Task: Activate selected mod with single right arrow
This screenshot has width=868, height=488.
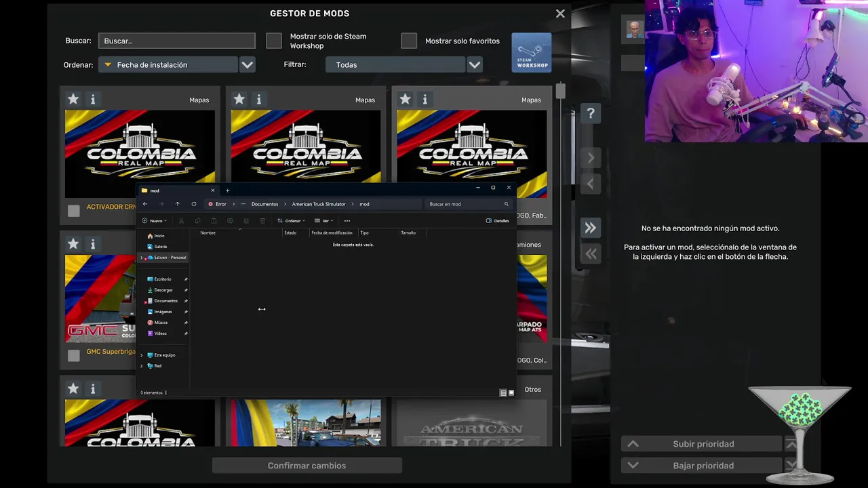Action: [x=591, y=158]
